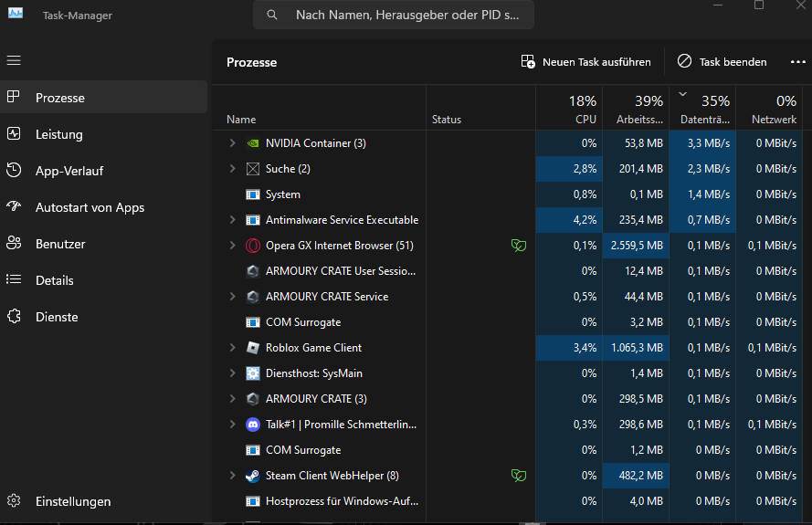Image resolution: width=812 pixels, height=525 pixels.
Task: Click the Suche process icon
Action: pyautogui.click(x=253, y=169)
